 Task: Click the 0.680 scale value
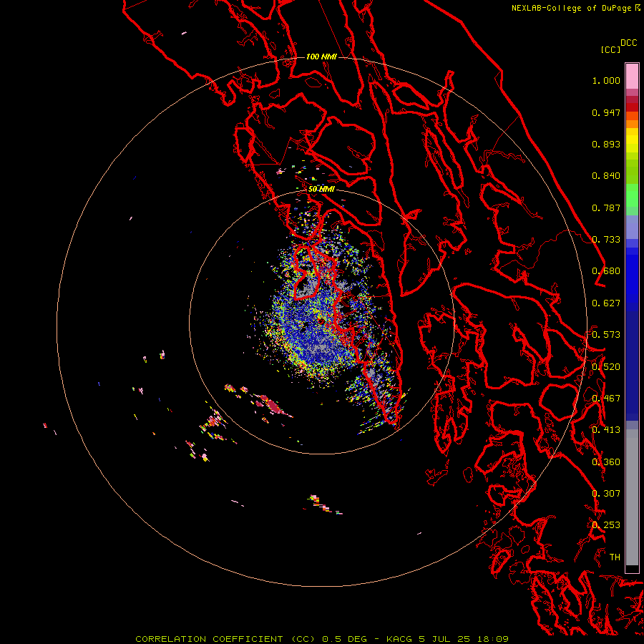point(606,271)
